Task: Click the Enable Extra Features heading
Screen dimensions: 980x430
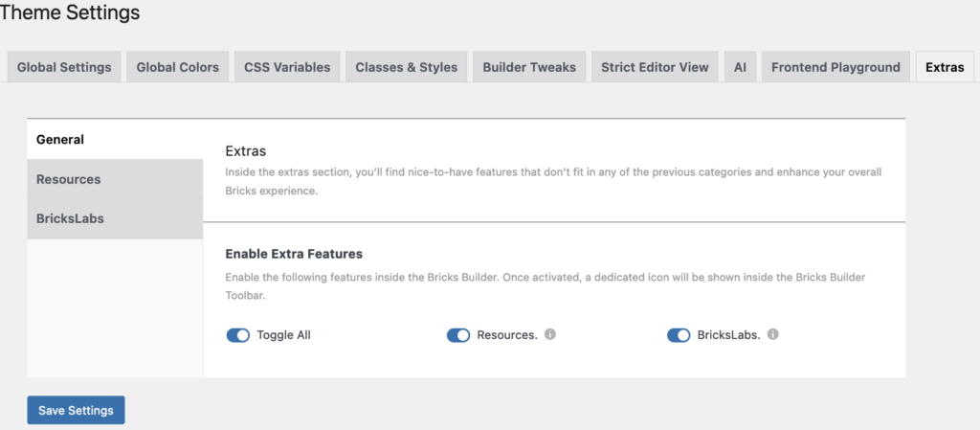Action: (x=294, y=254)
